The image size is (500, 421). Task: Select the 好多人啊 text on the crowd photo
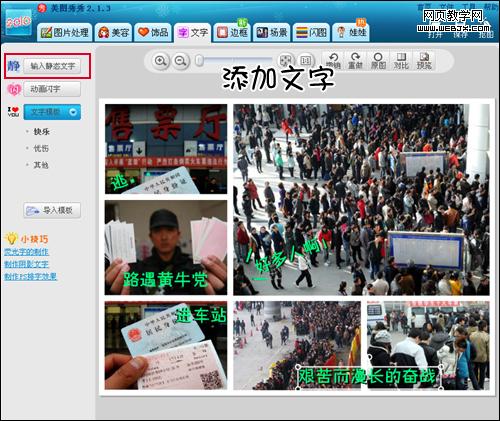click(x=287, y=259)
